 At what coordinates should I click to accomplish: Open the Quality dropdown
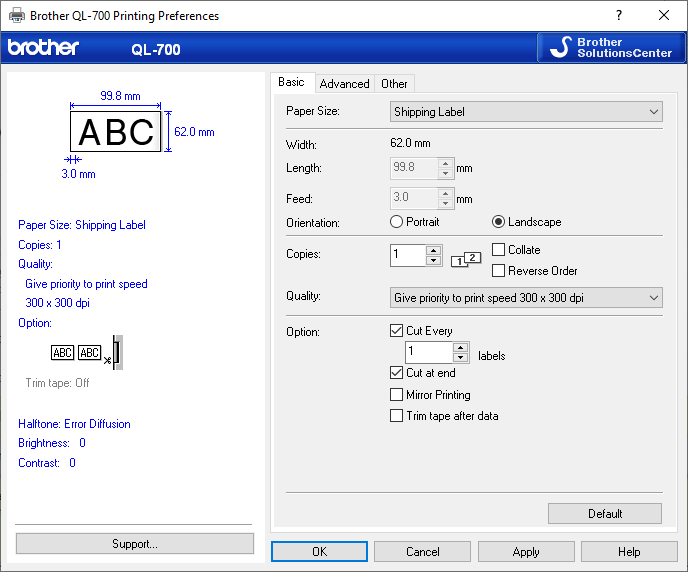(526, 298)
